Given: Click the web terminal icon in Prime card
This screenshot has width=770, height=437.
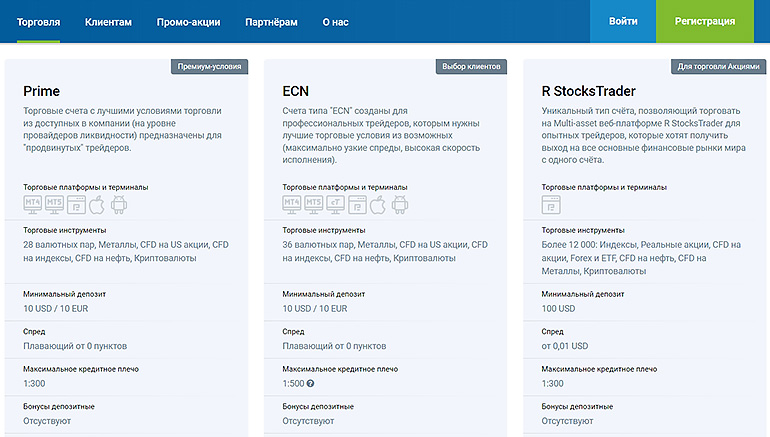Looking at the screenshot, I should pos(76,205).
